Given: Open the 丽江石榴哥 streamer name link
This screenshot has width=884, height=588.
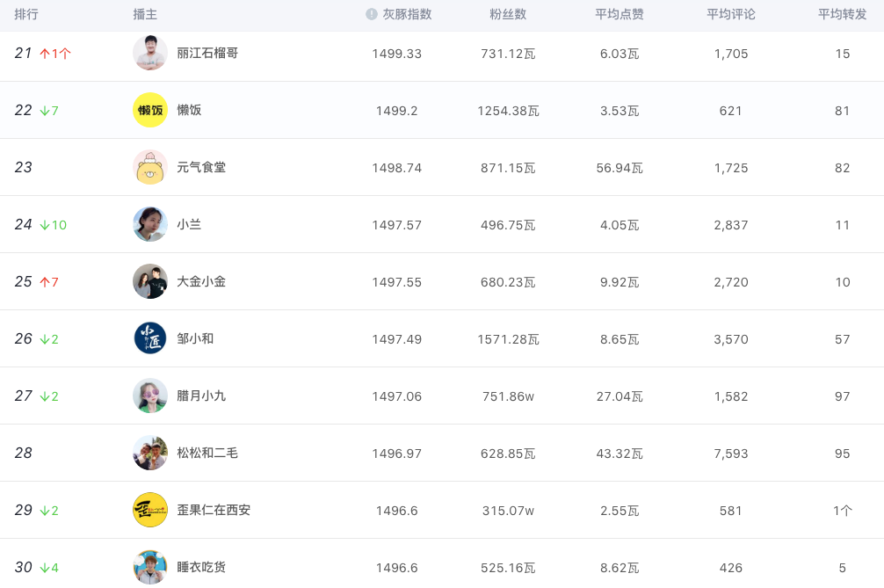Looking at the screenshot, I should click(x=207, y=53).
